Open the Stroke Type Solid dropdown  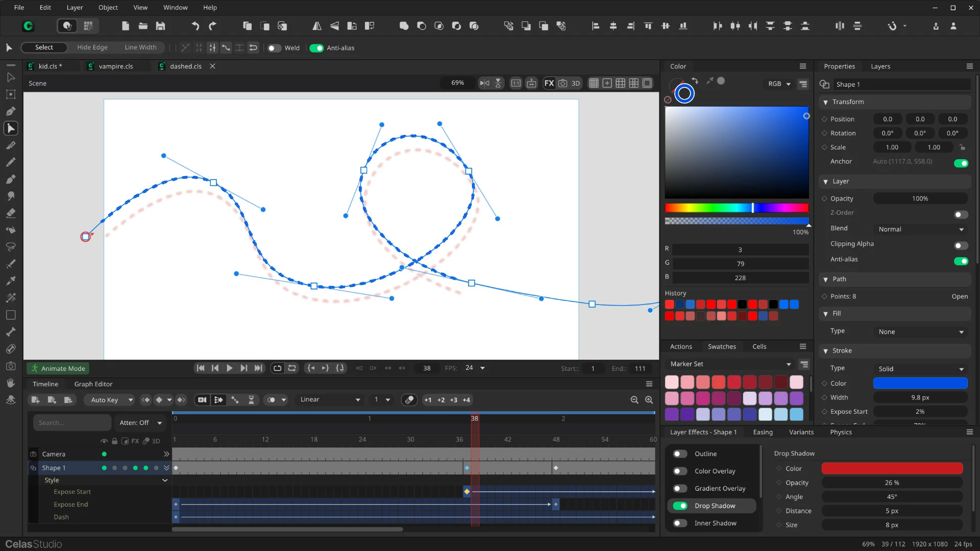[920, 369]
